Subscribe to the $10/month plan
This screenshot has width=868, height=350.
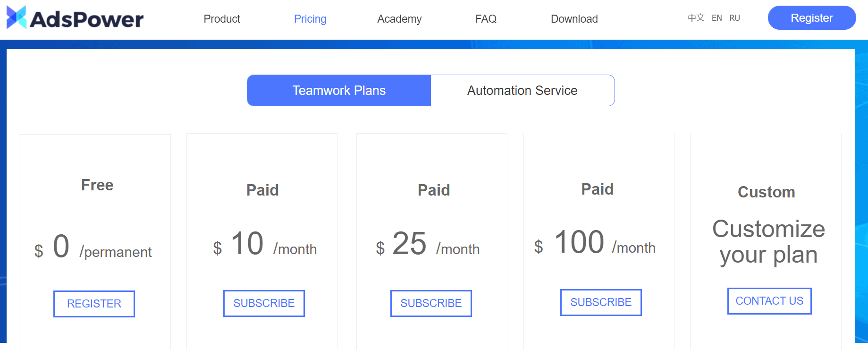point(264,303)
